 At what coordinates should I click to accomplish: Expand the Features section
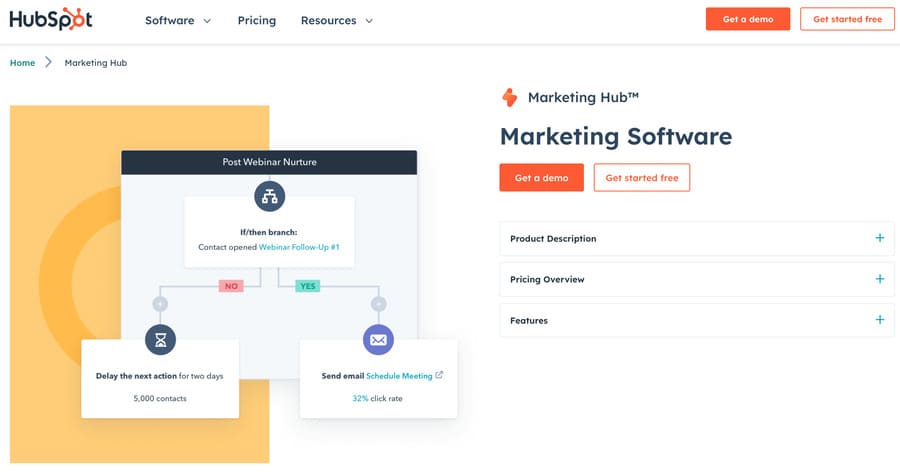coord(697,320)
